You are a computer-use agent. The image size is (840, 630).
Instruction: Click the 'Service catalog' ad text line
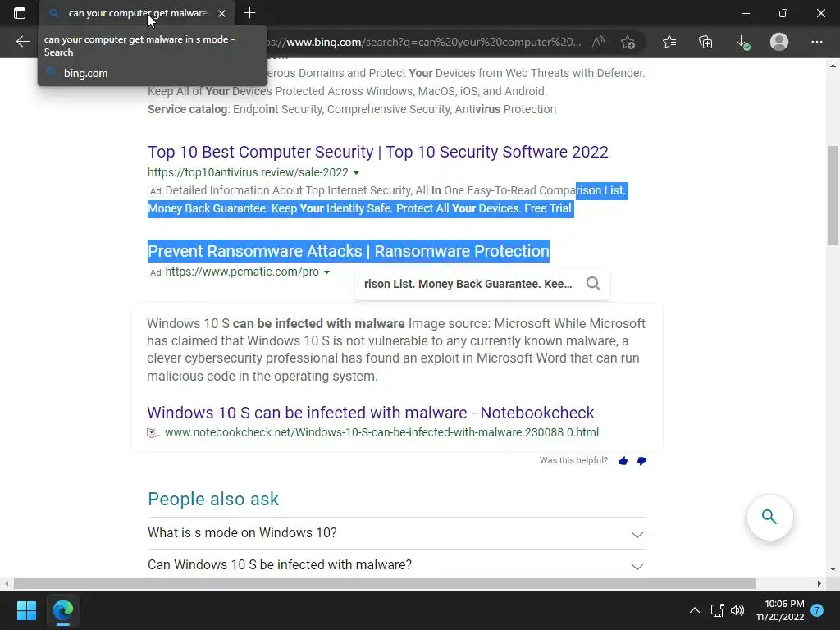tap(352, 109)
